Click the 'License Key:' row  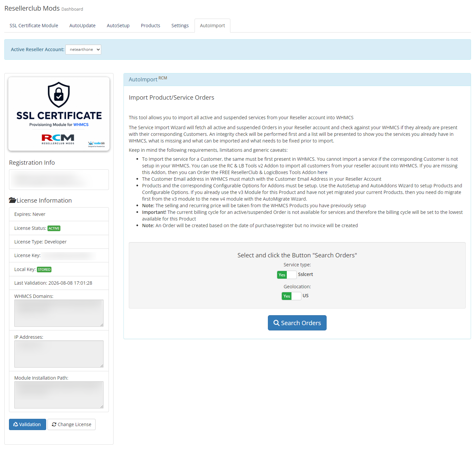coord(59,255)
